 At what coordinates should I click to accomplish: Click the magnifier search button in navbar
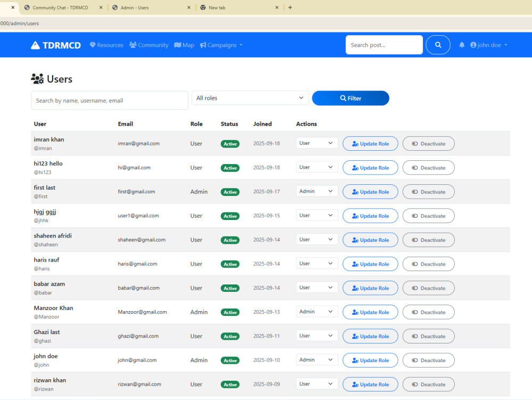[x=438, y=45]
